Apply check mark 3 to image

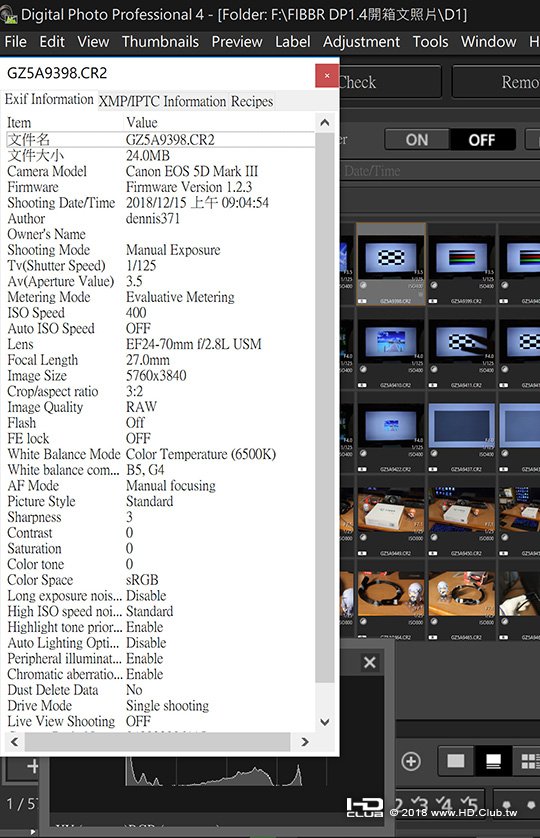[421, 804]
